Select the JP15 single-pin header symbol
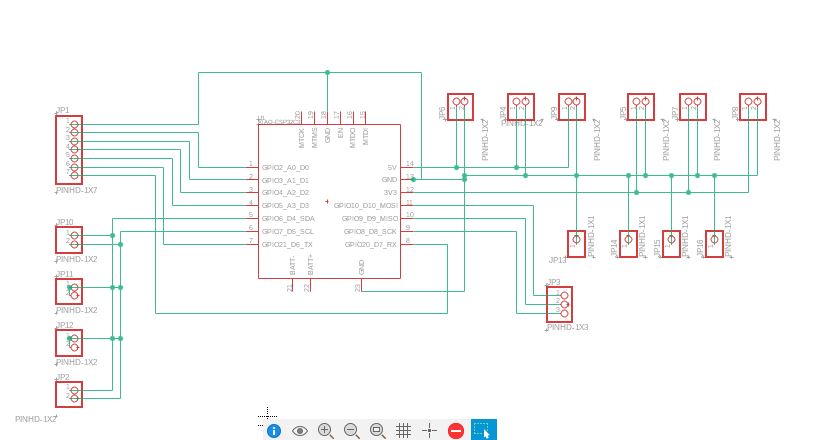The image size is (828, 440). coord(671,244)
